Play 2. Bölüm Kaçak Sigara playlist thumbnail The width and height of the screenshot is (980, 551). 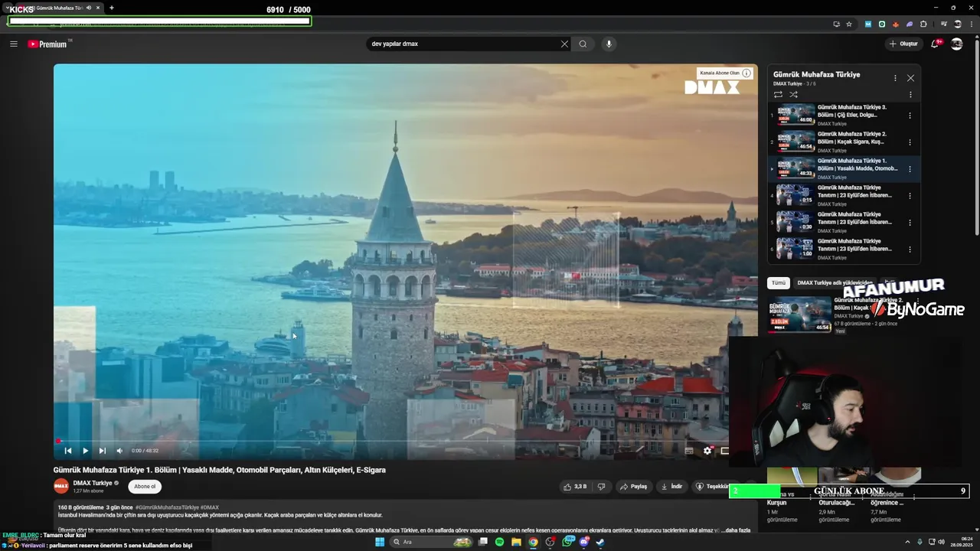795,142
